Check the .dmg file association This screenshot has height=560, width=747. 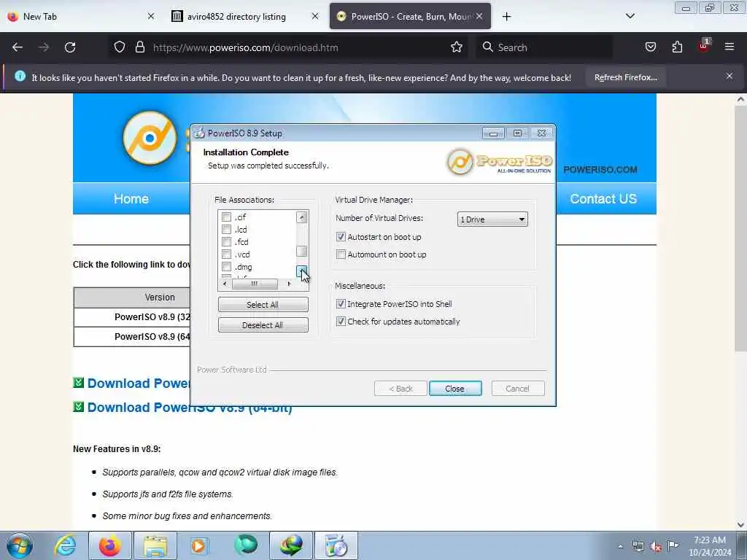click(226, 267)
